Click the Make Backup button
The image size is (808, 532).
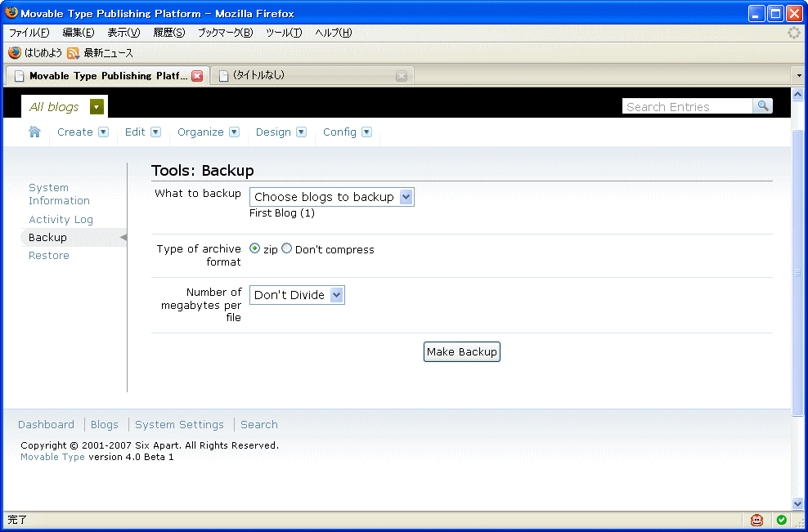(x=462, y=351)
